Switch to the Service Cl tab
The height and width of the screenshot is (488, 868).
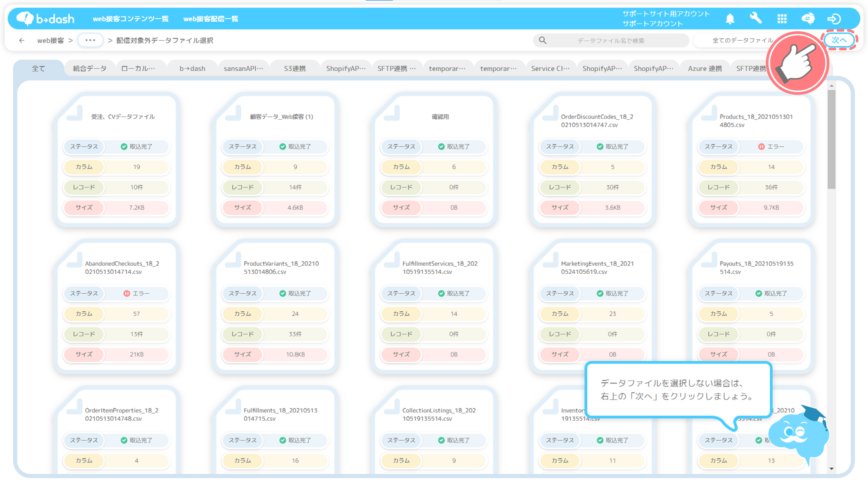(x=550, y=69)
